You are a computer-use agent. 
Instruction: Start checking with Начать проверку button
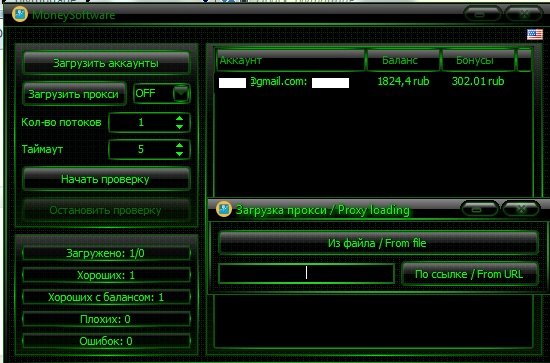[106, 179]
